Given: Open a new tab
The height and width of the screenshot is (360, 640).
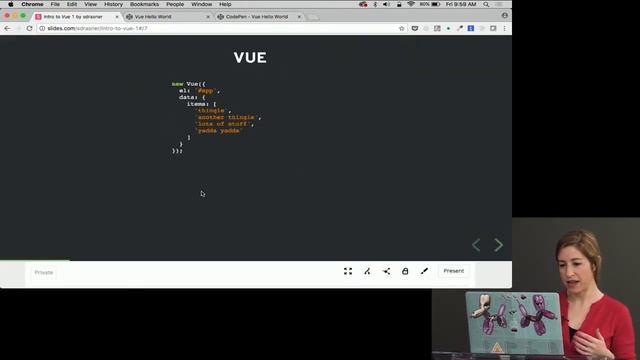Looking at the screenshot, I should tap(313, 17).
